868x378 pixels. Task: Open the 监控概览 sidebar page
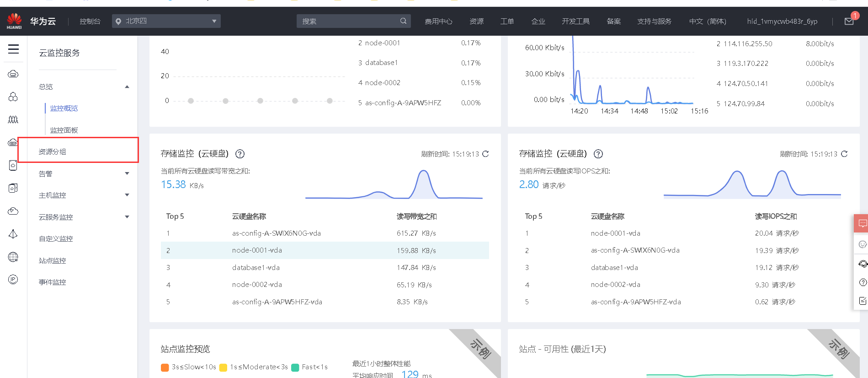(x=64, y=108)
